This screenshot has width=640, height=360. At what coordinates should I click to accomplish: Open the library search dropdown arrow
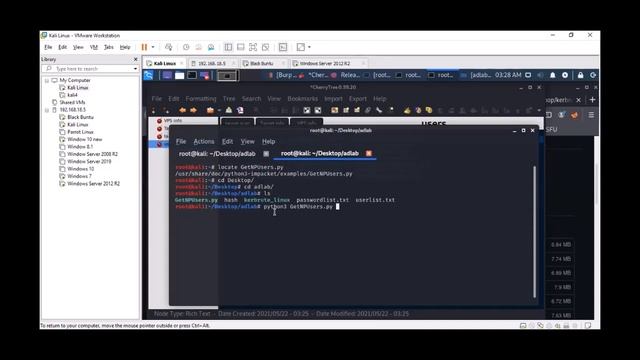(x=136, y=69)
